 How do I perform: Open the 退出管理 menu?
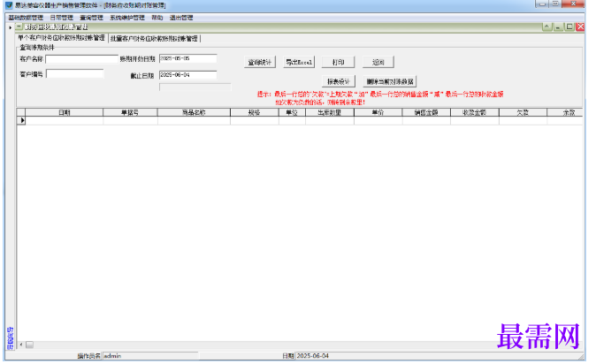coord(181,18)
